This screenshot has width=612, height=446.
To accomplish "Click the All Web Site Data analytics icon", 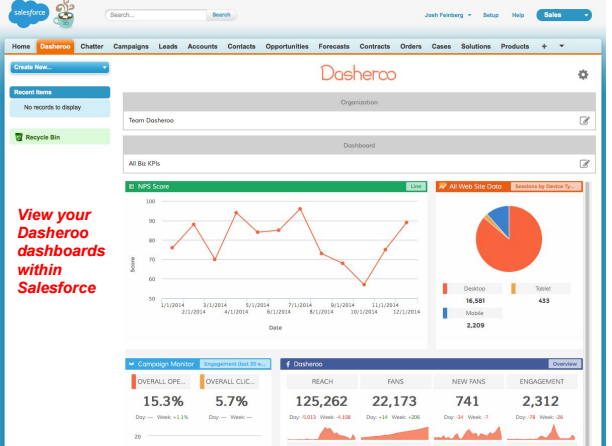I will coord(442,187).
